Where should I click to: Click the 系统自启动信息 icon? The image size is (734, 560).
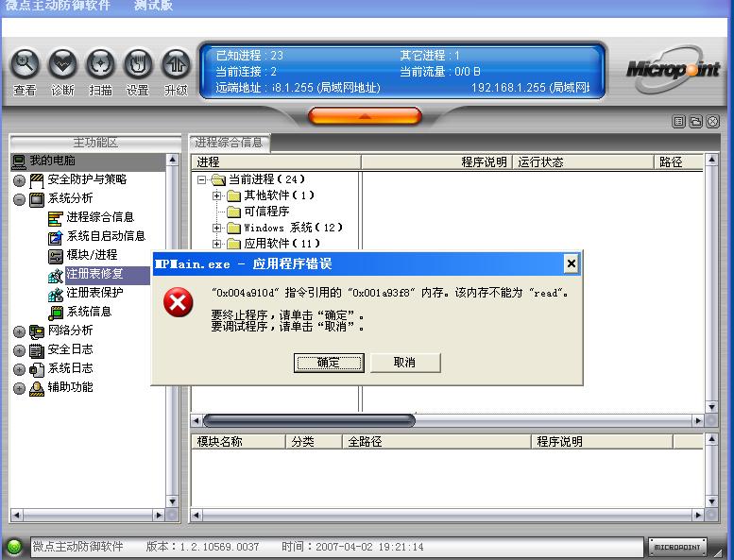point(55,237)
